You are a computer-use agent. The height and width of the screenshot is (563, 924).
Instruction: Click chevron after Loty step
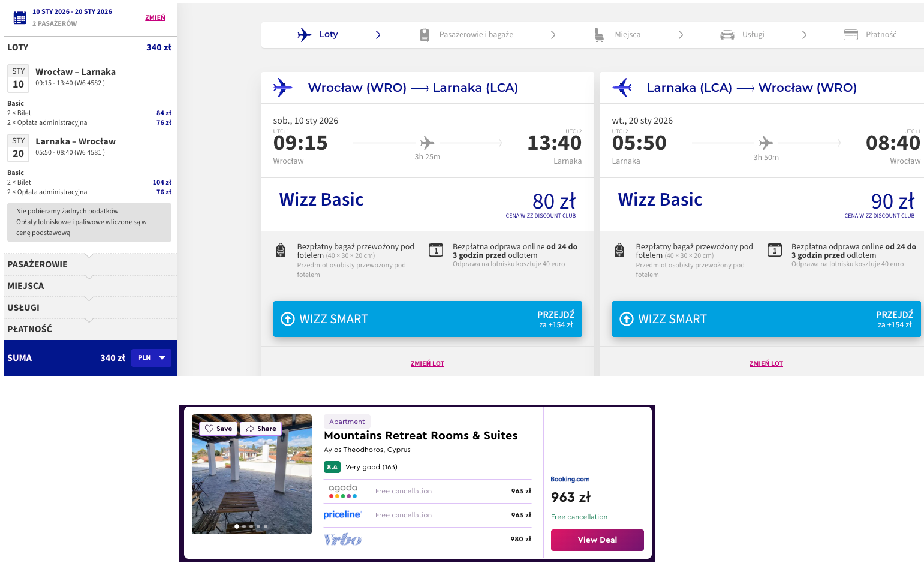(378, 35)
